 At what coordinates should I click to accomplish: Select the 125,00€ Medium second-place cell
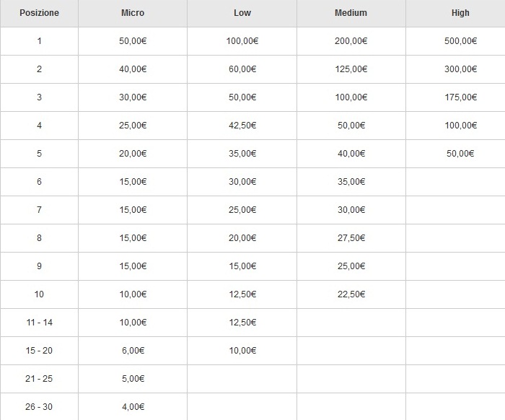pos(351,69)
